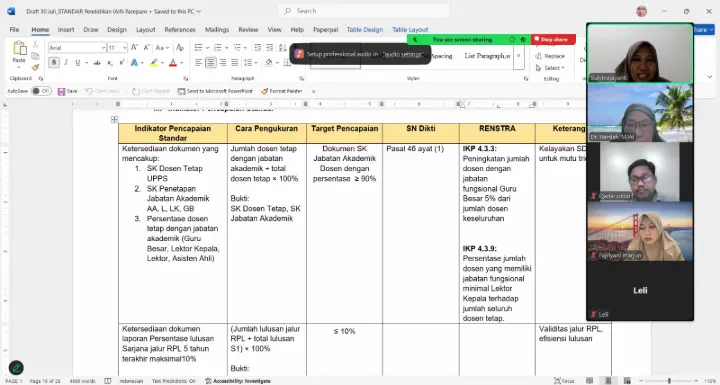Click the clear formatting icon
This screenshot has height=385, width=720.
pyautogui.click(x=180, y=48)
